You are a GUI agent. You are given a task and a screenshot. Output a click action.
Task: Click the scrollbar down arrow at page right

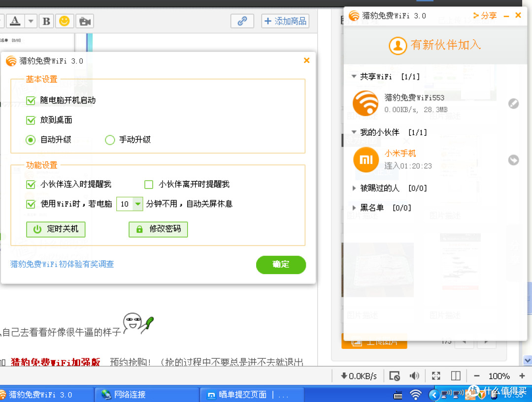[528, 360]
